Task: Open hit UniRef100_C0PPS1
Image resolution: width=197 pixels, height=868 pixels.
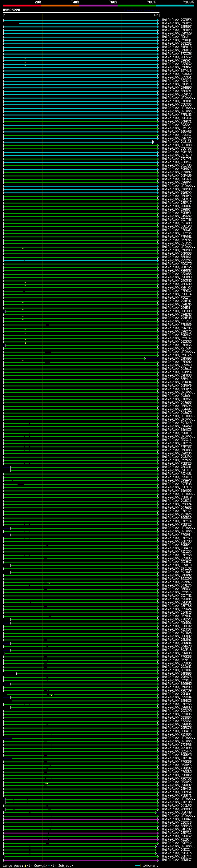Action: coord(176,121)
